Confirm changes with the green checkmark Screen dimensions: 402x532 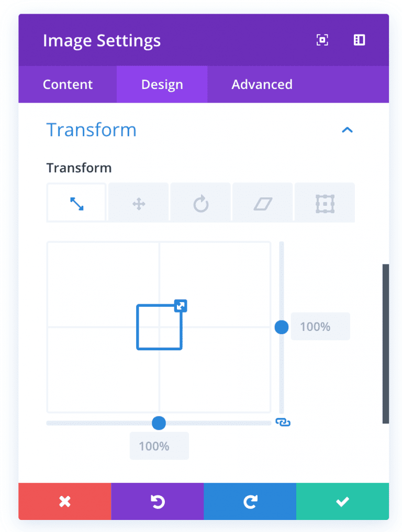click(342, 501)
